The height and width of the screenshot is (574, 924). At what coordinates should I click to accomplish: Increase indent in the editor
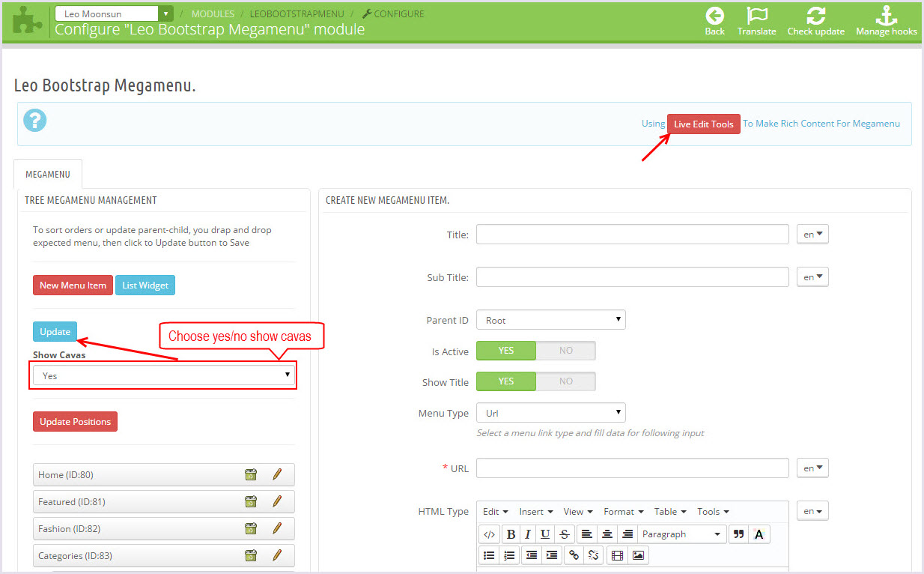point(552,555)
